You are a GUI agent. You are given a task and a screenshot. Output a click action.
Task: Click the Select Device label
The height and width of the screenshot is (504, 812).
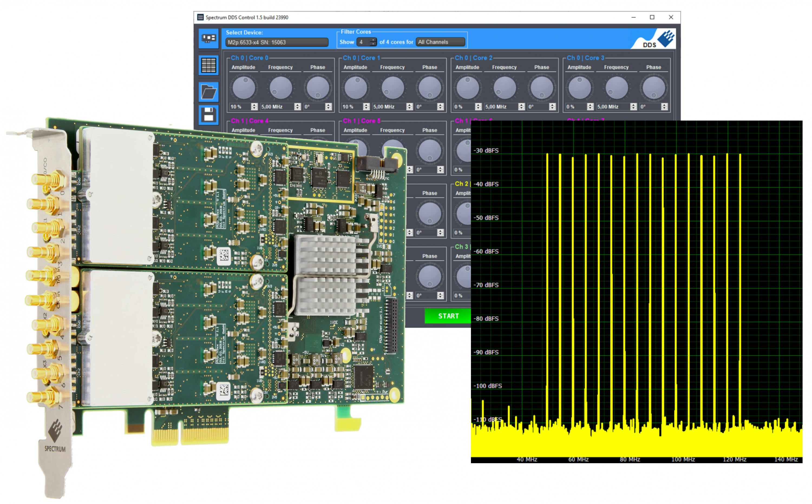click(x=244, y=33)
